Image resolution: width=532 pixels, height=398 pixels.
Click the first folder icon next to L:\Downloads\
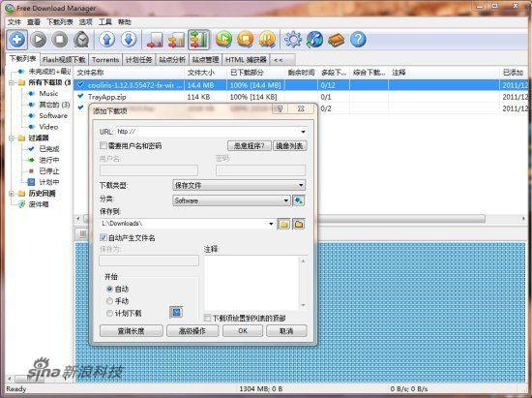point(284,224)
